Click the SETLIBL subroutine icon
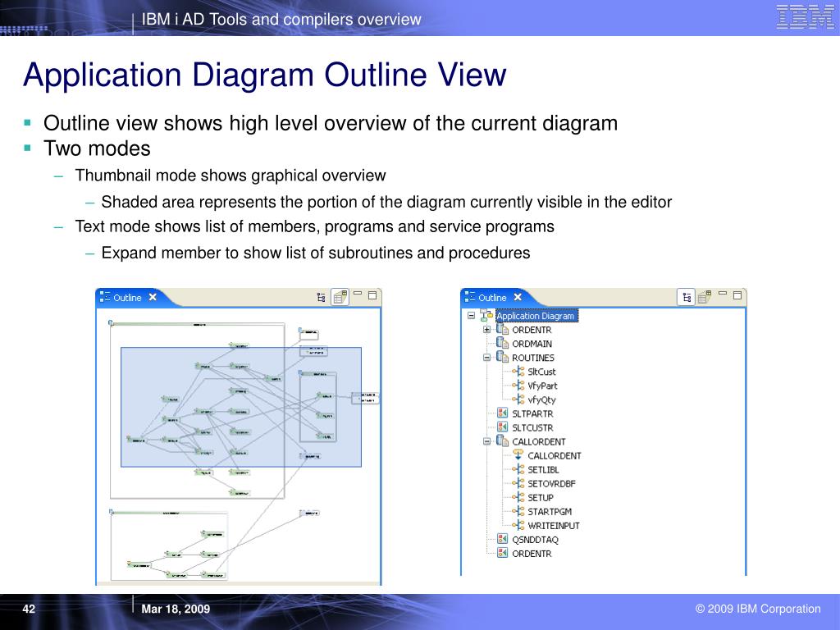The width and height of the screenshot is (840, 630). pyautogui.click(x=518, y=469)
